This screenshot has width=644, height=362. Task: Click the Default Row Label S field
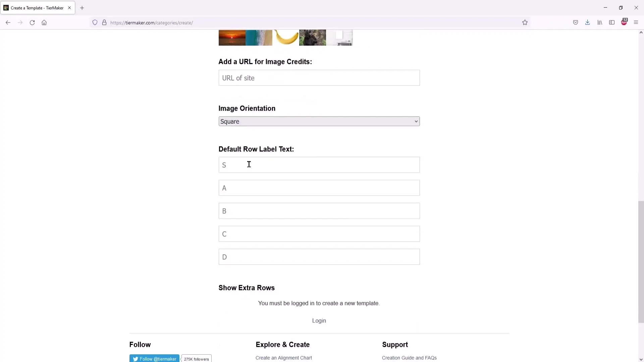tap(319, 165)
